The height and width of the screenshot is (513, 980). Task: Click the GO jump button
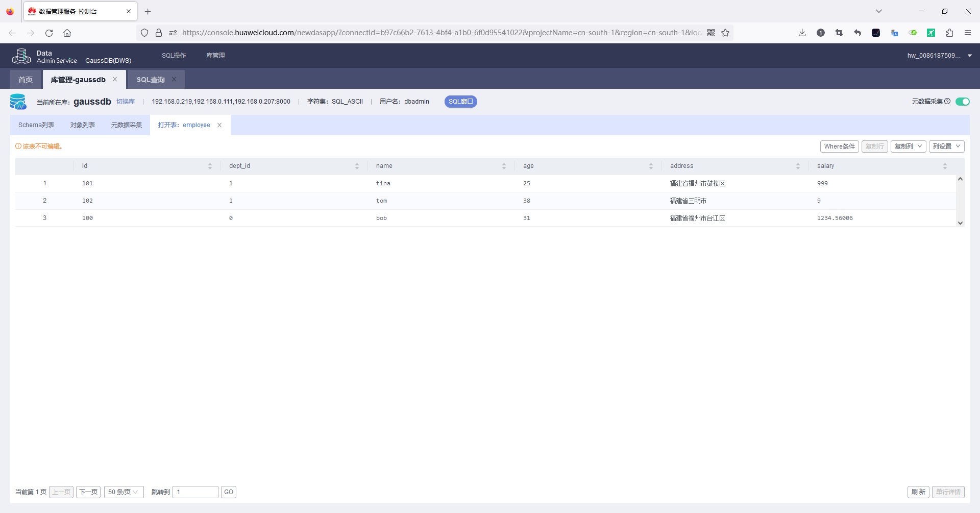(x=229, y=492)
